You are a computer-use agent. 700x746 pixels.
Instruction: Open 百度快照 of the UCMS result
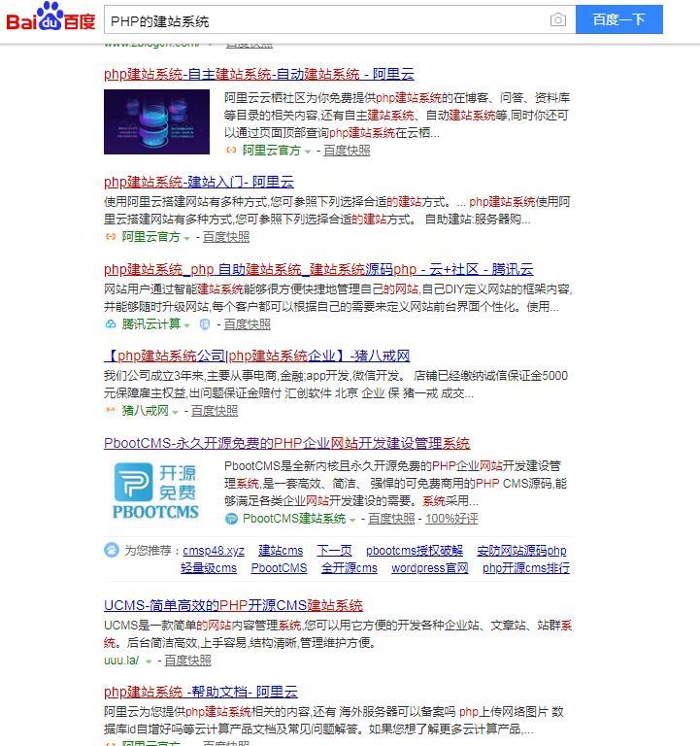187,661
